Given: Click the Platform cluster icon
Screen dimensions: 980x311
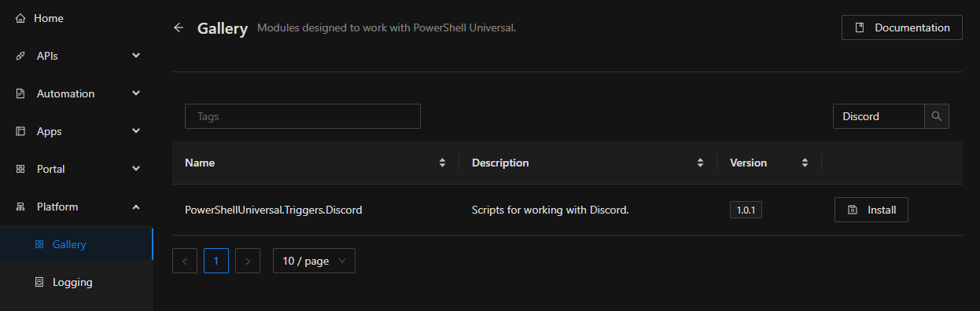Looking at the screenshot, I should (x=20, y=207).
